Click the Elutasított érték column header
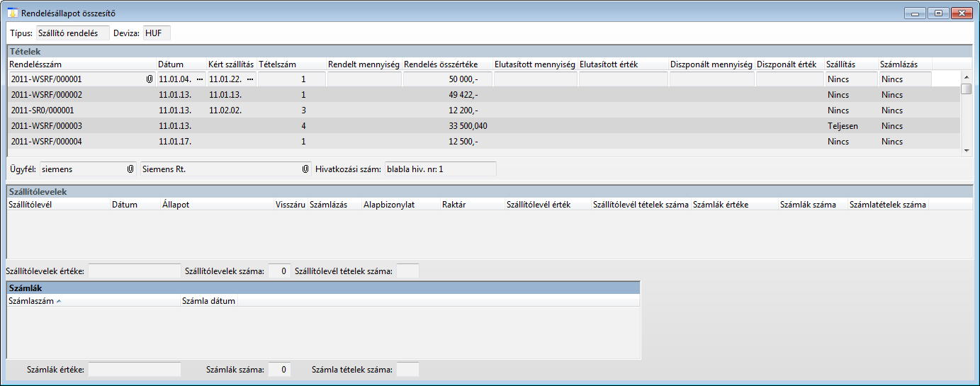Image resolution: width=980 pixels, height=386 pixels. (x=623, y=64)
